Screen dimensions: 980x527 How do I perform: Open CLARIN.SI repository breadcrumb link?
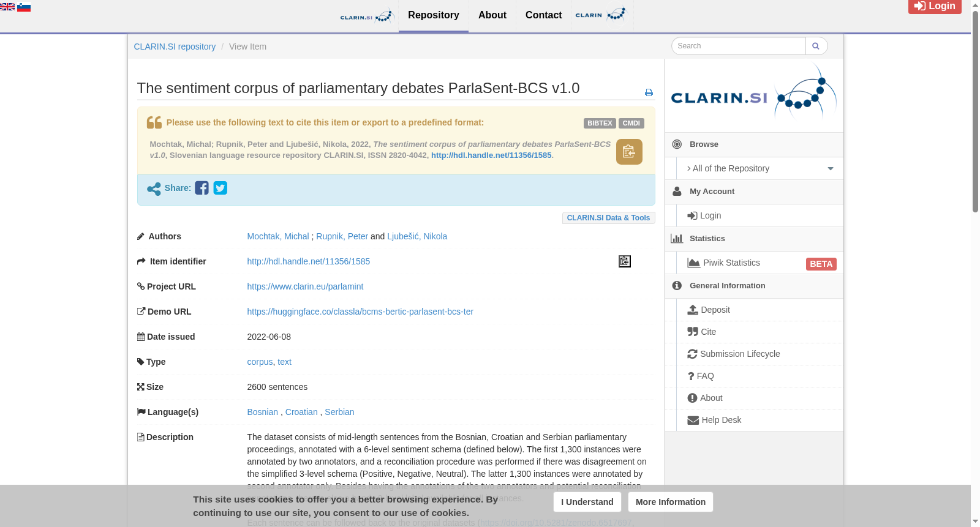click(x=175, y=47)
